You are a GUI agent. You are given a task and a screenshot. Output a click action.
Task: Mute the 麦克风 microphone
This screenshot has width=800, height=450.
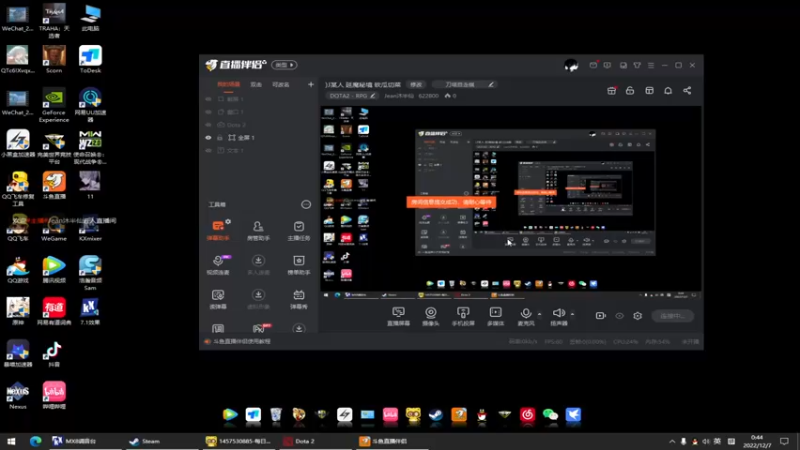tap(526, 316)
